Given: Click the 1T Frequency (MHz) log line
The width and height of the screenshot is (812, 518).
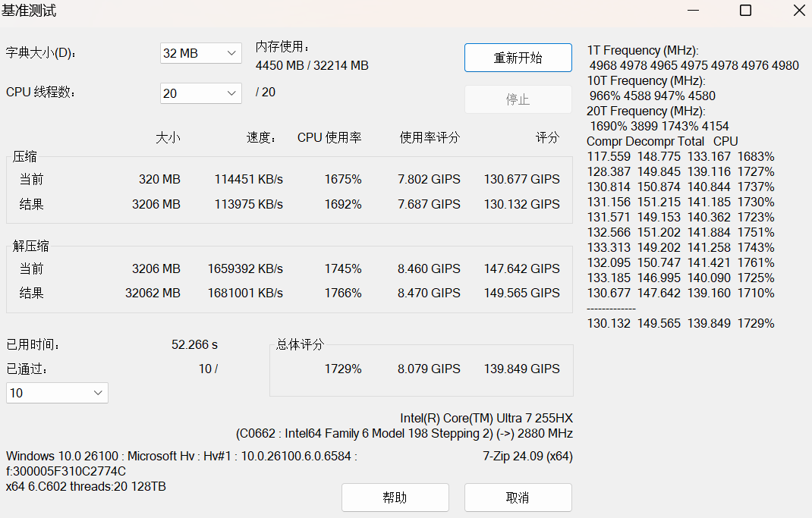Looking at the screenshot, I should coord(643,50).
